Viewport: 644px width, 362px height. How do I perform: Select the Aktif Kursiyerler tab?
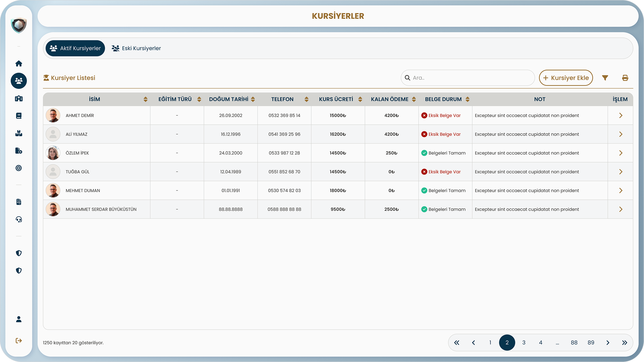point(75,48)
